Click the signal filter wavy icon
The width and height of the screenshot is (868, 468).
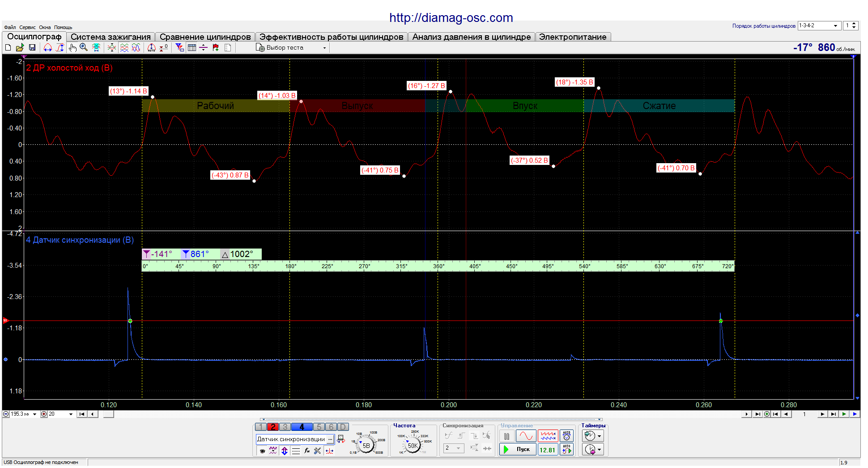[273, 451]
